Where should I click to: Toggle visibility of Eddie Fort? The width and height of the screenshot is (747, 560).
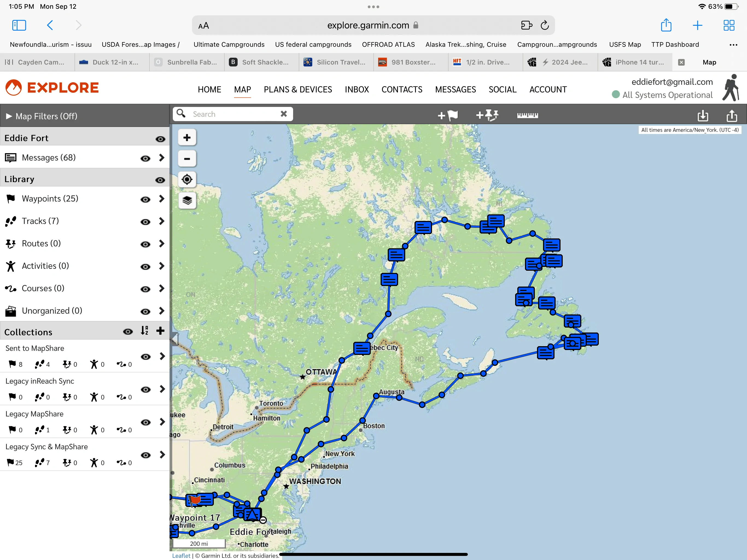(x=160, y=139)
